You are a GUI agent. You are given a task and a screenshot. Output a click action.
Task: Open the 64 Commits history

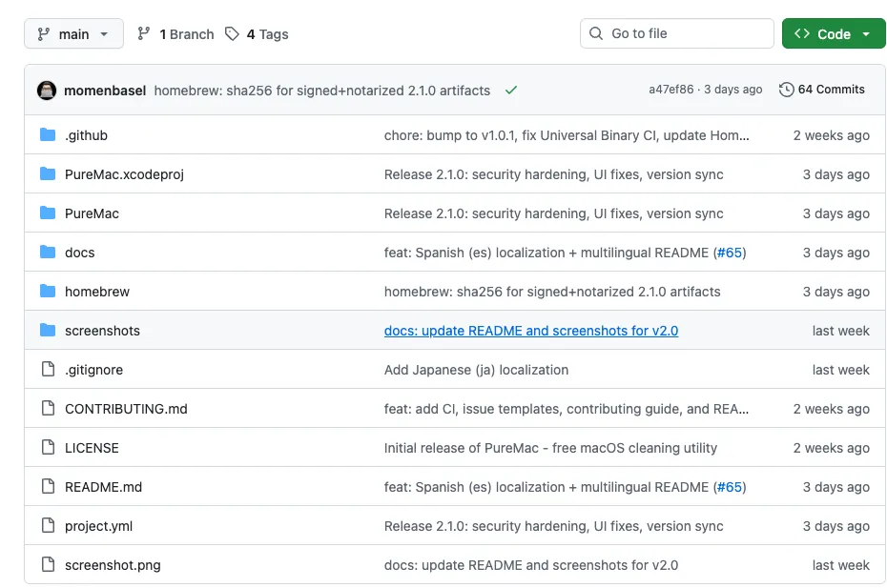(831, 90)
